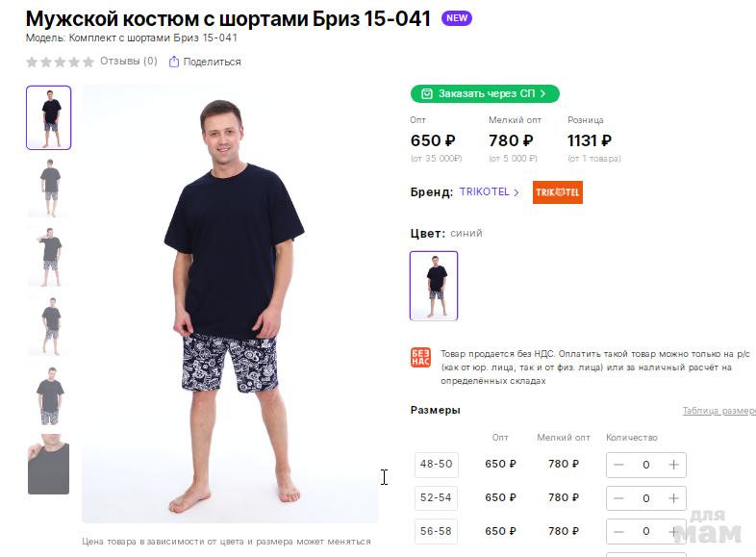
Task: Open Отзывы (0) reviews link
Action: [x=129, y=62]
